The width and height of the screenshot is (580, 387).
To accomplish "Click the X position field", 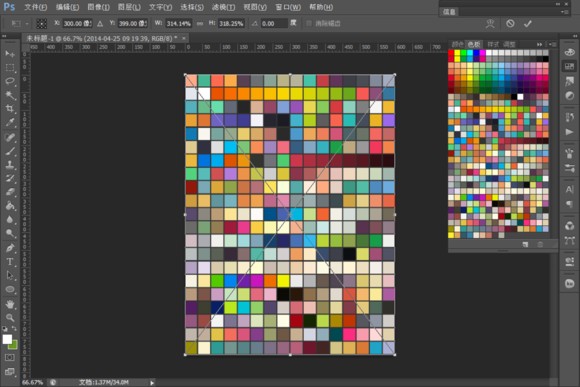I will pos(77,24).
